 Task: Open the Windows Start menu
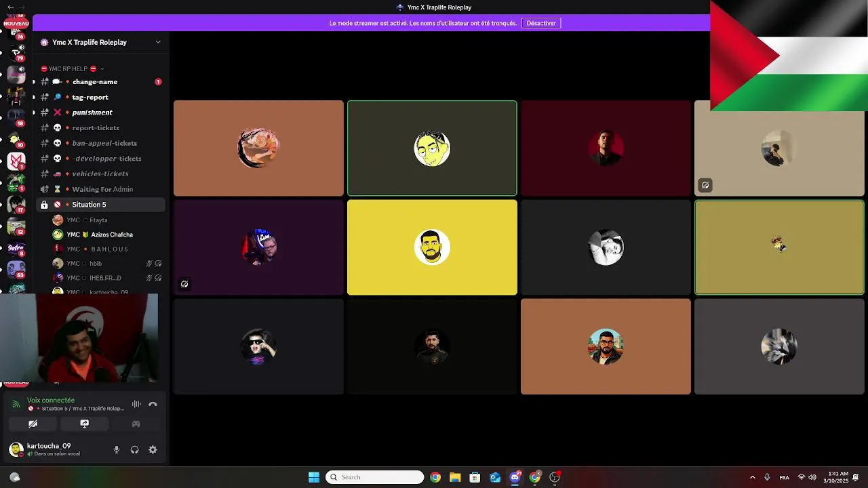(314, 477)
